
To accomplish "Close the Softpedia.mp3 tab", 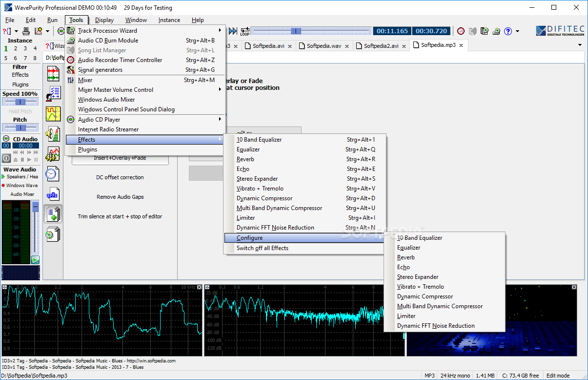I will (461, 45).
